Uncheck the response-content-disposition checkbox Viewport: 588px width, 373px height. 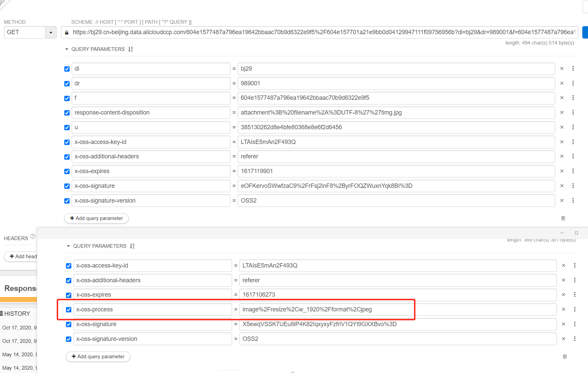pos(67,113)
